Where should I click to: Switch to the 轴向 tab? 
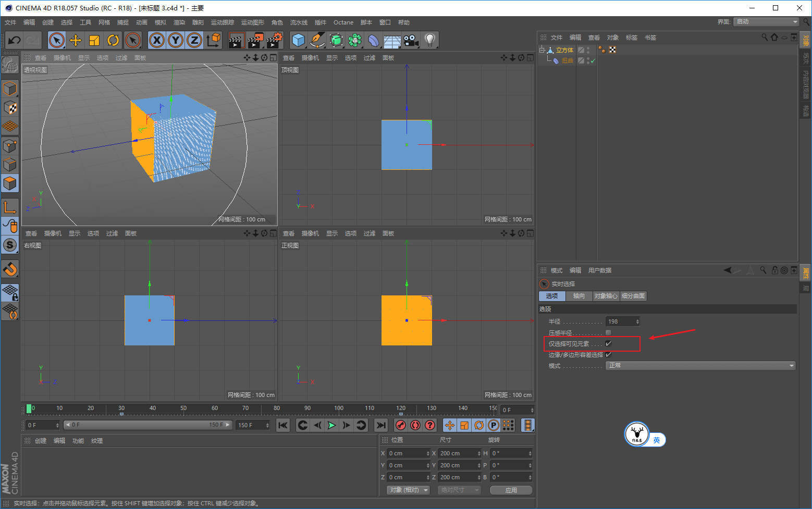click(579, 296)
